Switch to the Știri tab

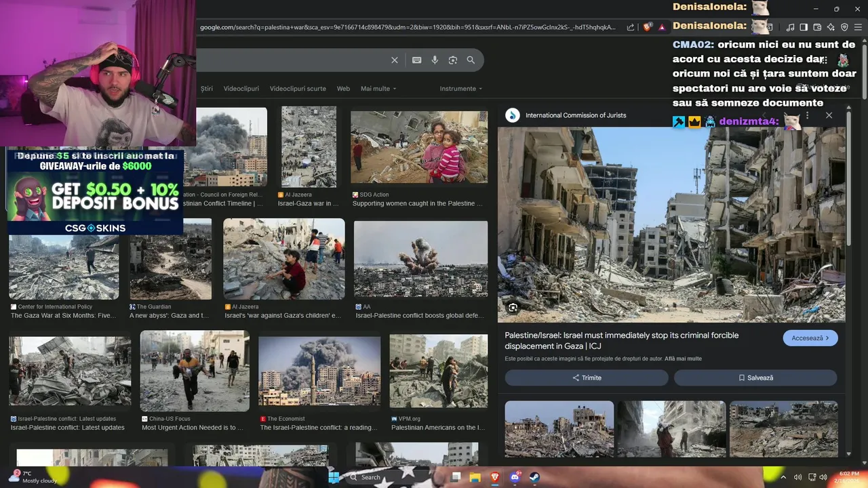click(207, 89)
